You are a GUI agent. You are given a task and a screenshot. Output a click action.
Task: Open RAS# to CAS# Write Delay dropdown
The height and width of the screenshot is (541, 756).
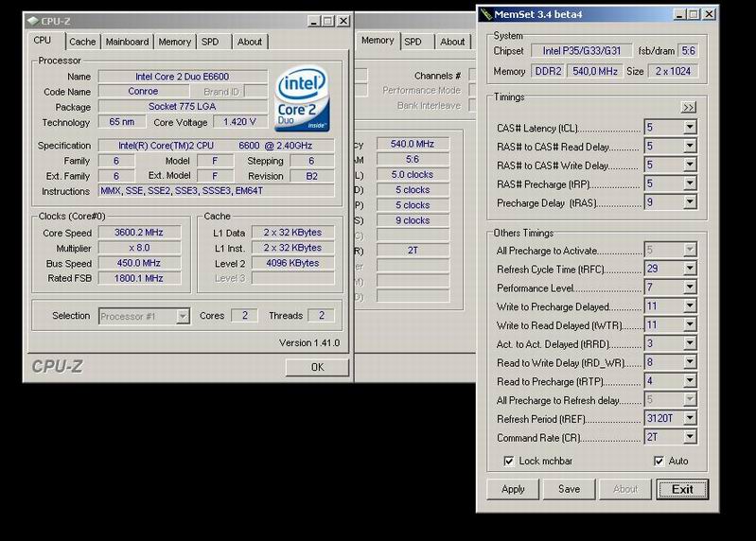pyautogui.click(x=690, y=165)
